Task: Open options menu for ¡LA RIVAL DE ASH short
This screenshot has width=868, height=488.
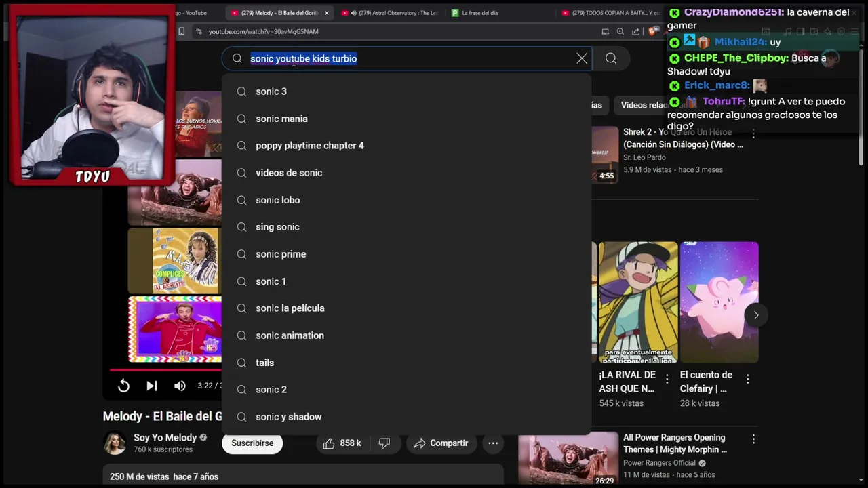Action: [x=667, y=380]
